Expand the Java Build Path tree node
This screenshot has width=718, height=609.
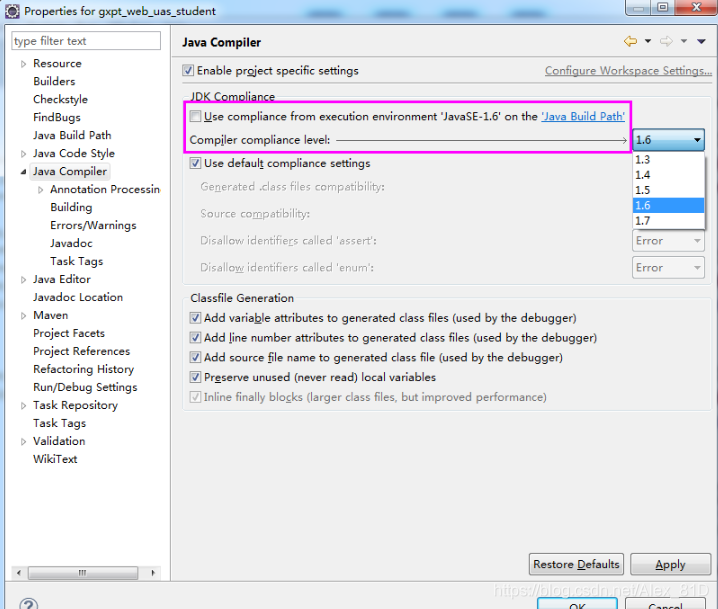click(x=72, y=135)
